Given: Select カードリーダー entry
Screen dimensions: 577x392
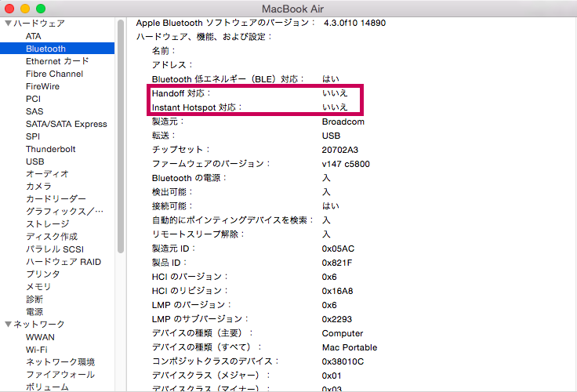Looking at the screenshot, I should click(56, 199).
